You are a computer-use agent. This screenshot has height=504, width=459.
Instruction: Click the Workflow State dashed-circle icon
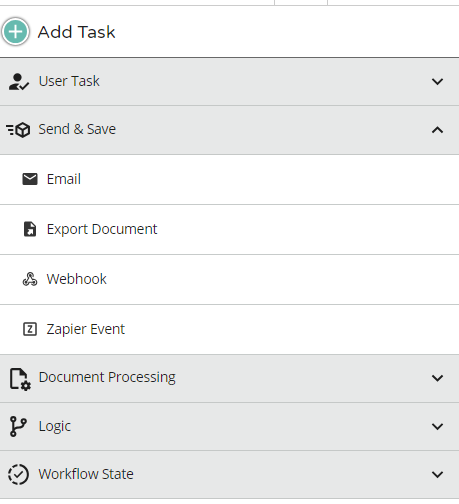18,474
